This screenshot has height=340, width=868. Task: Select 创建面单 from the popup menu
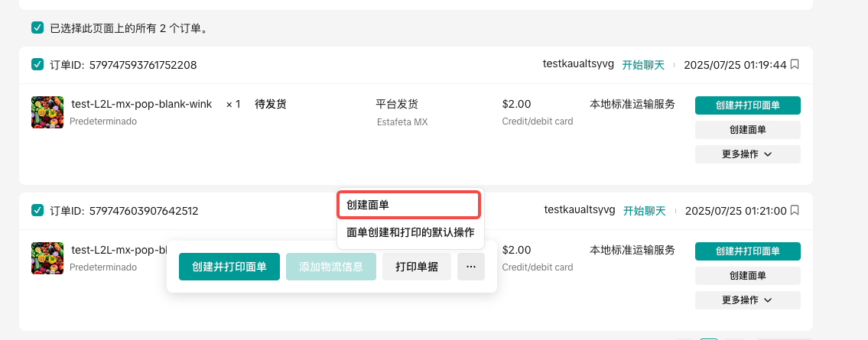click(x=408, y=205)
